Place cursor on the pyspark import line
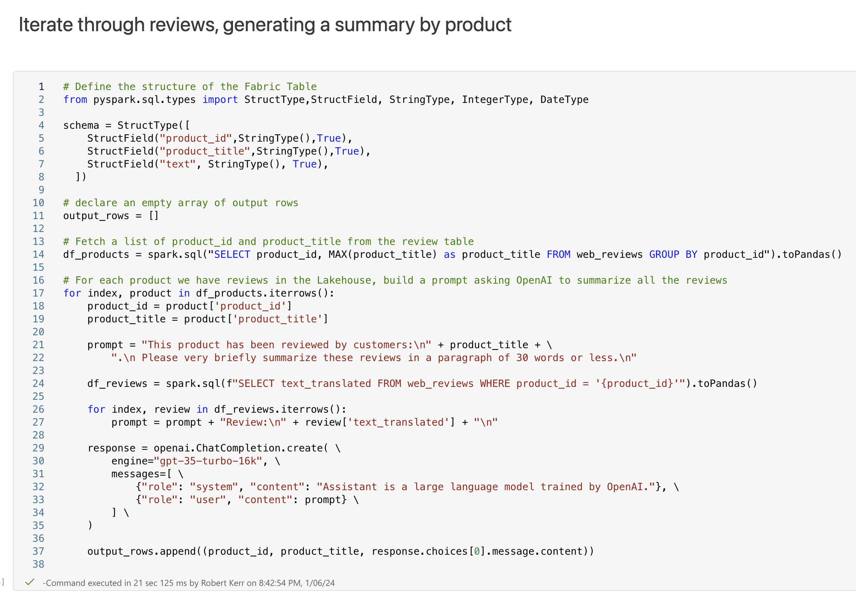Screen dimensions: 856x616 (x=325, y=100)
